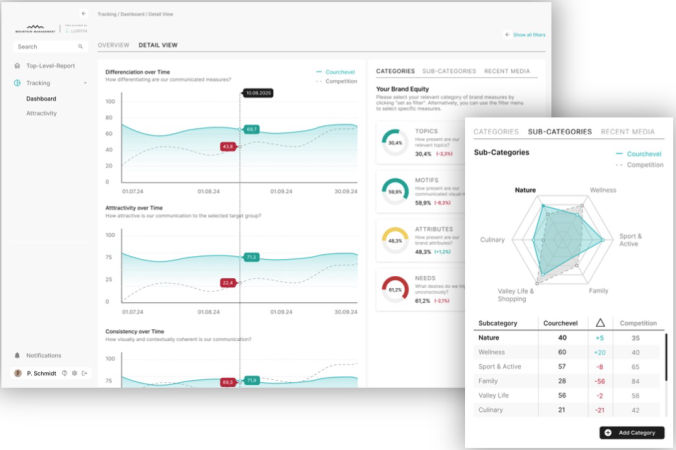Open Attractivity in sidebar

[41, 113]
